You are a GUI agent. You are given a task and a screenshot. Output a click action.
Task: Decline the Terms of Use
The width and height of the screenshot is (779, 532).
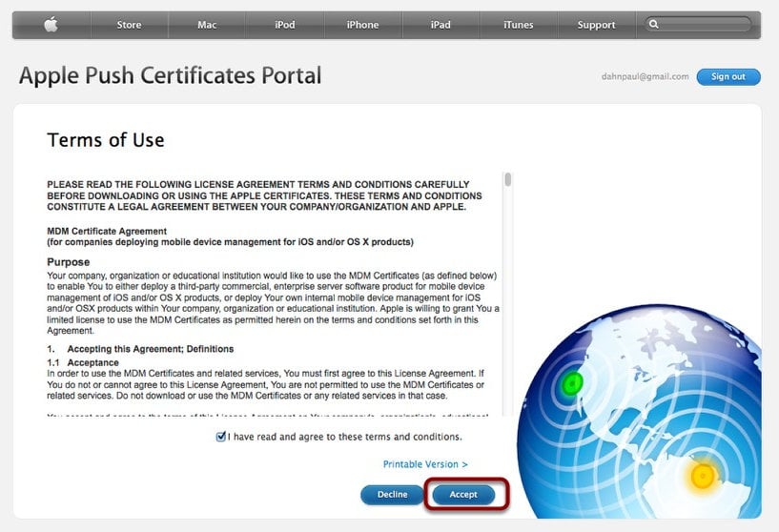(392, 495)
